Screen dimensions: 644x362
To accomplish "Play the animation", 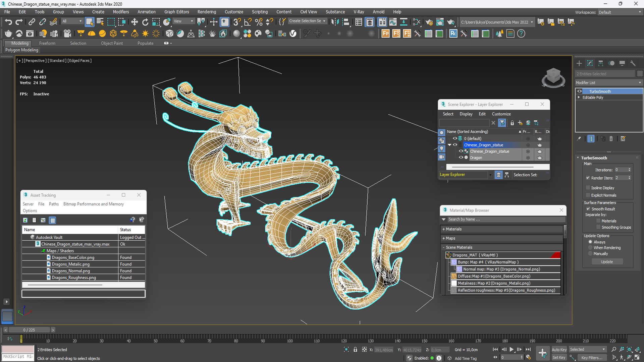I will (x=512, y=350).
